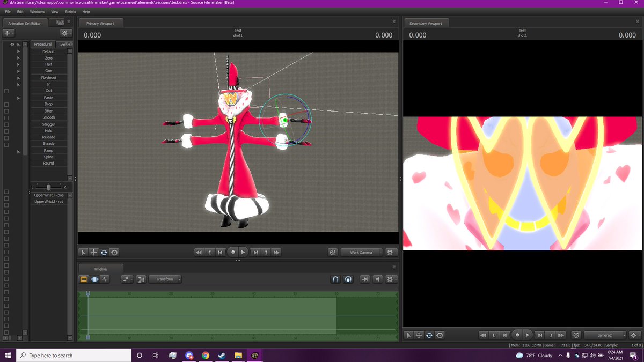The image size is (644, 362).
Task: Toggle the second frame-snap magnet in timeline
Action: point(348,279)
